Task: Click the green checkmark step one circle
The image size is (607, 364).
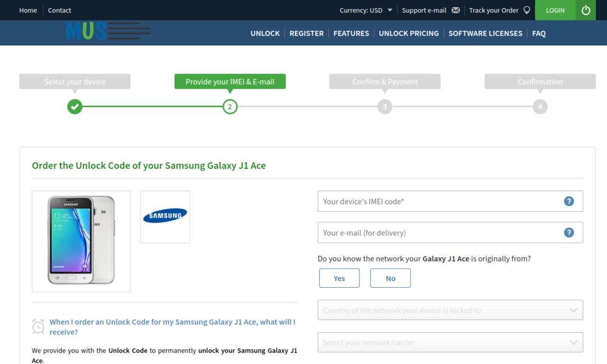Action: click(75, 107)
